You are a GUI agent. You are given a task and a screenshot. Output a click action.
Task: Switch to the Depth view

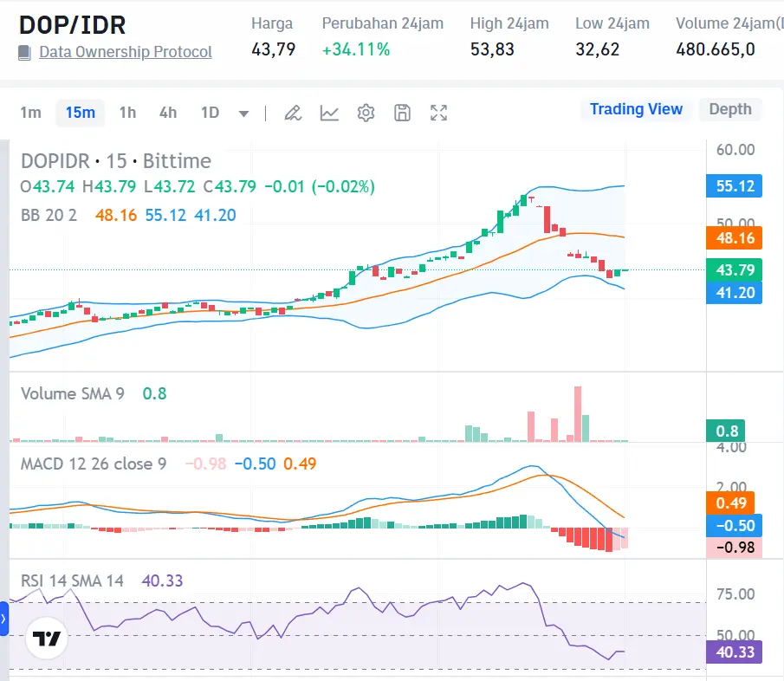click(729, 109)
